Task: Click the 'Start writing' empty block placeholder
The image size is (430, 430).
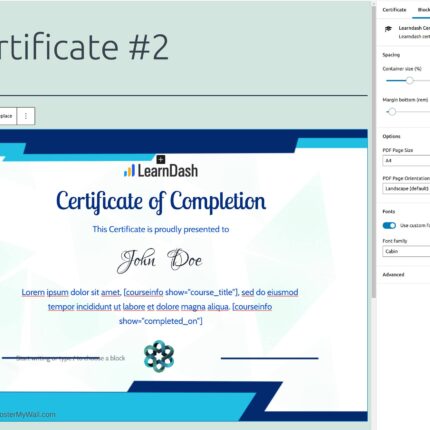Action: pos(70,358)
